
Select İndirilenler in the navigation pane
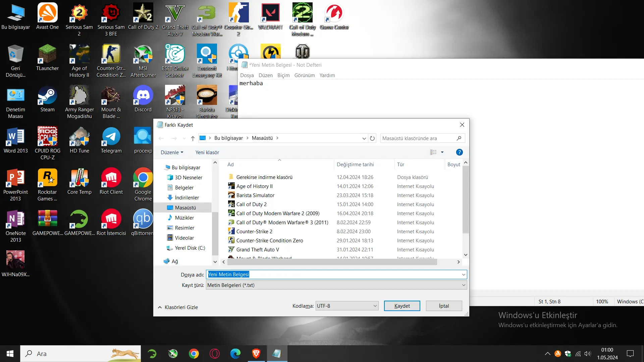click(x=187, y=197)
